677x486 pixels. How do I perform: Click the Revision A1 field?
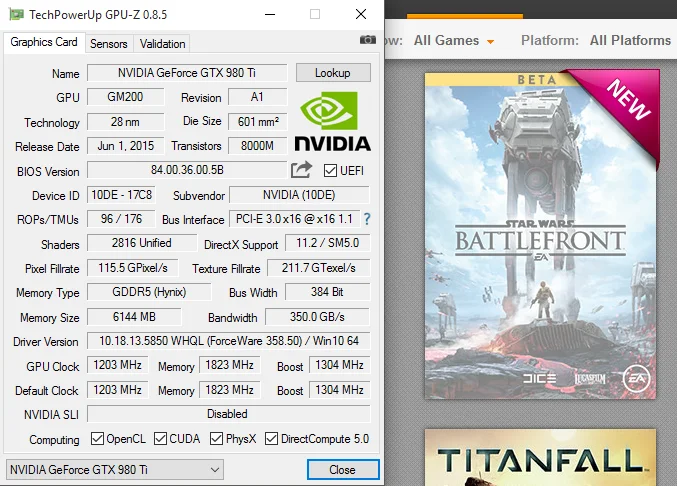[257, 97]
